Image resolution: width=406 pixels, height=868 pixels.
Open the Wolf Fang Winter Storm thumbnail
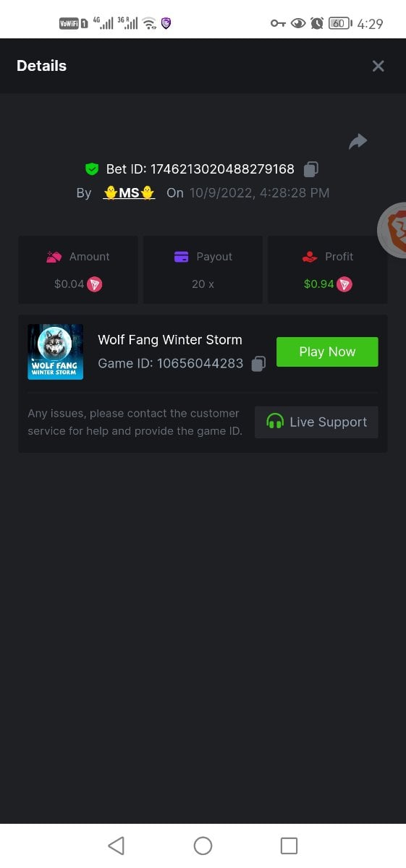[x=56, y=352]
